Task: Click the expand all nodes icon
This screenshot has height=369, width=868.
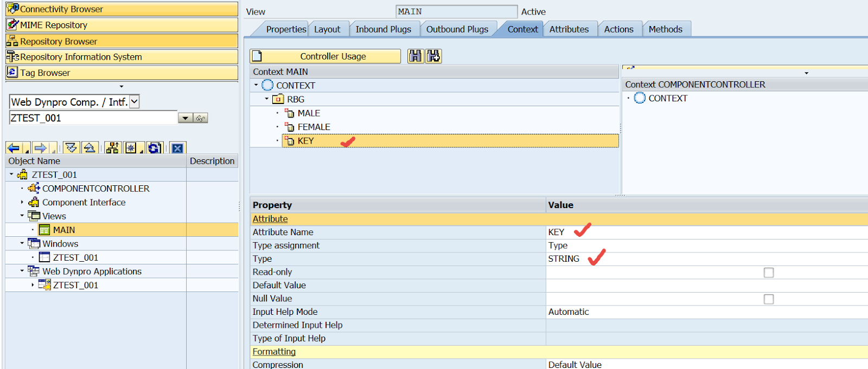Action: [71, 148]
